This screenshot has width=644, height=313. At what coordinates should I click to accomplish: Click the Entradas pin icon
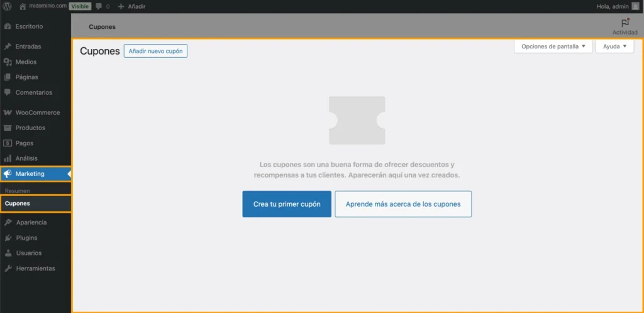point(7,47)
